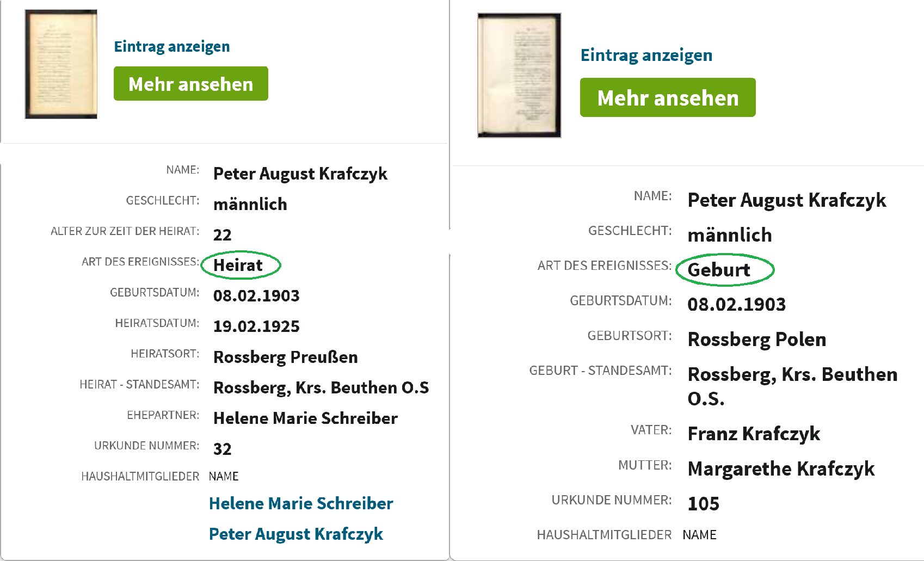
Task: Open the birth record document thumbnail
Action: coord(519,75)
